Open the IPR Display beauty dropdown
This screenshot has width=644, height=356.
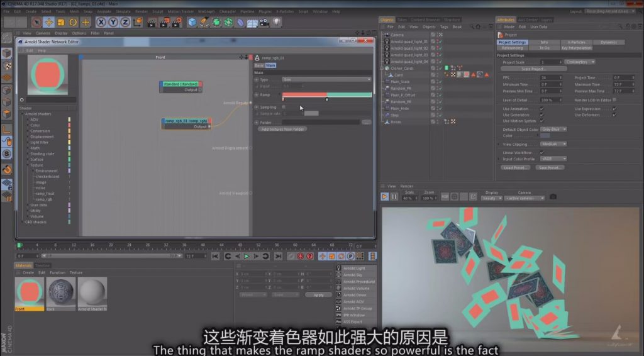coord(492,198)
